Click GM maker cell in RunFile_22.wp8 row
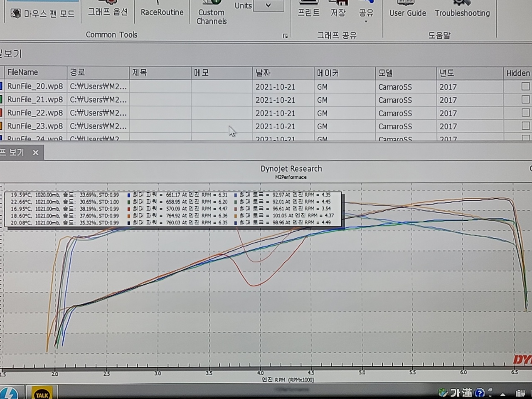Image resolution: width=532 pixels, height=399 pixels. (x=345, y=113)
